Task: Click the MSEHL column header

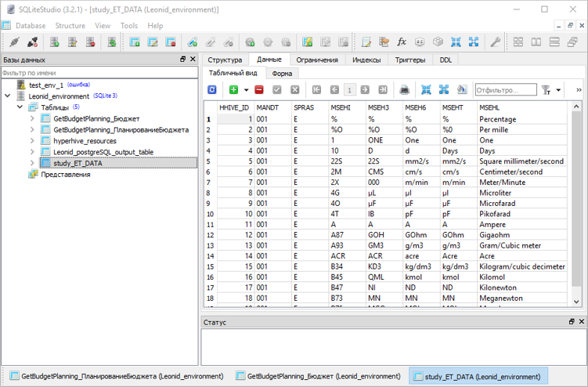Action: [491, 107]
